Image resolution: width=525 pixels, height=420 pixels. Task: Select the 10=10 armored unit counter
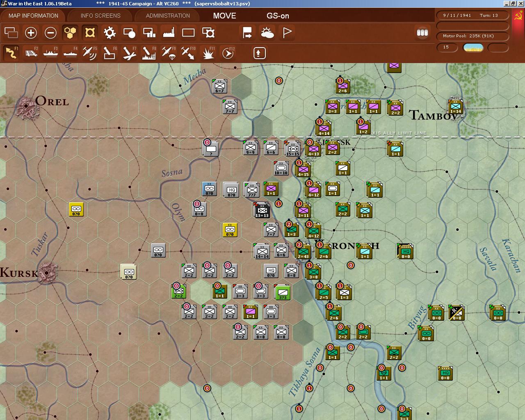[x=281, y=168]
